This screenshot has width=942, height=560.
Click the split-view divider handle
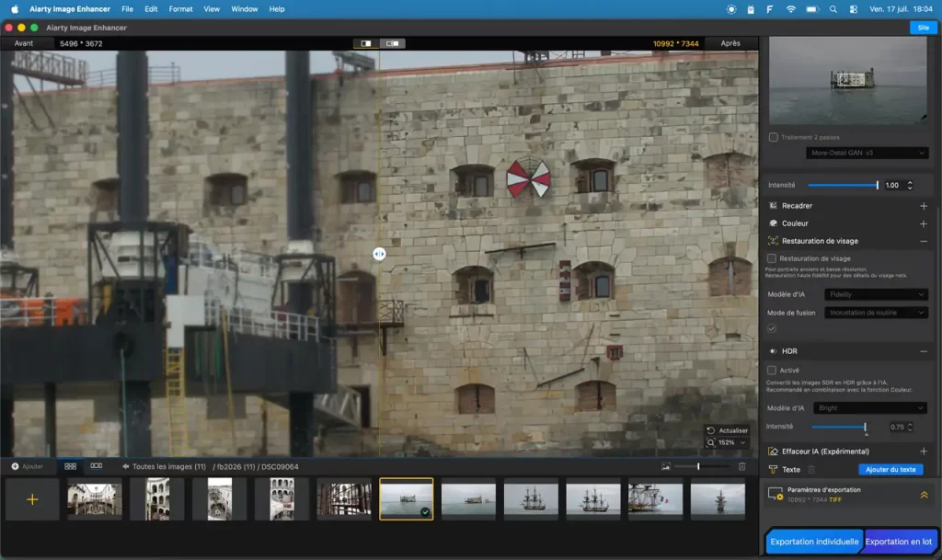379,254
